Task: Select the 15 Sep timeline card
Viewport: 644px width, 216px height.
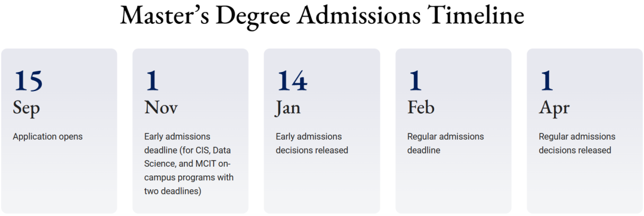Action: 59,131
